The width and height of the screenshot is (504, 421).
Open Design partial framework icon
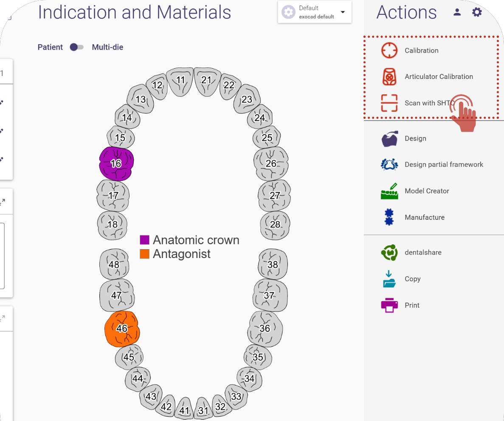click(x=389, y=165)
